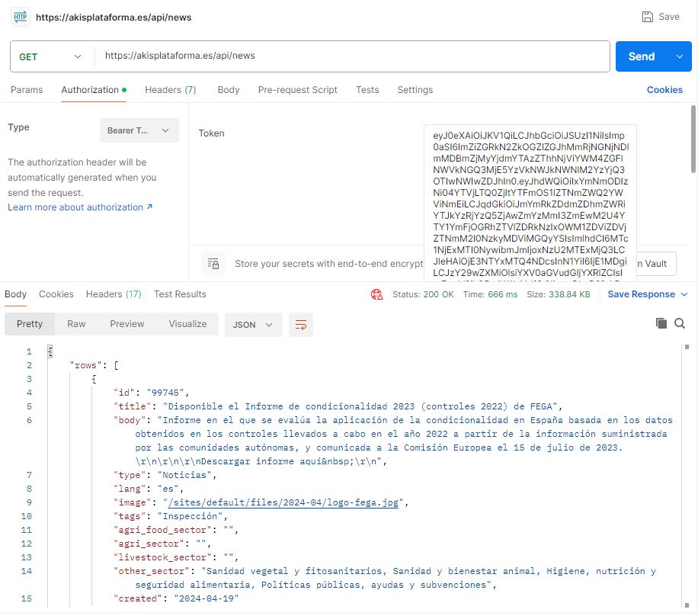Follow the Learn more about authorization link
The height and width of the screenshot is (616, 698).
(x=80, y=207)
